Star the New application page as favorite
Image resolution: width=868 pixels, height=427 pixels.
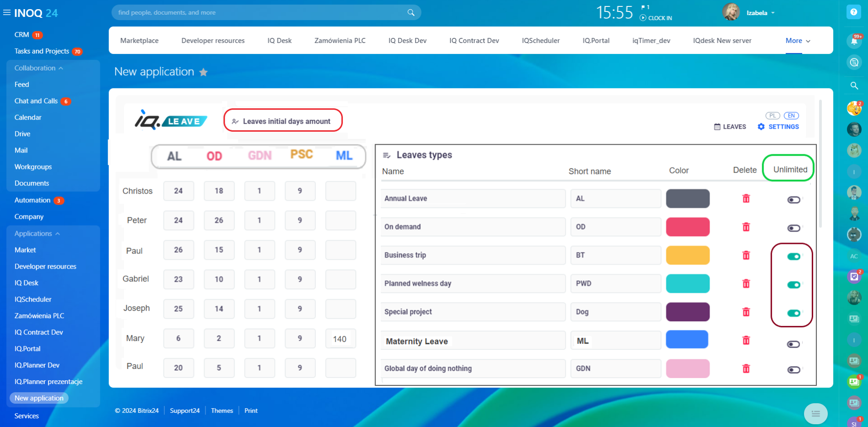coord(204,72)
